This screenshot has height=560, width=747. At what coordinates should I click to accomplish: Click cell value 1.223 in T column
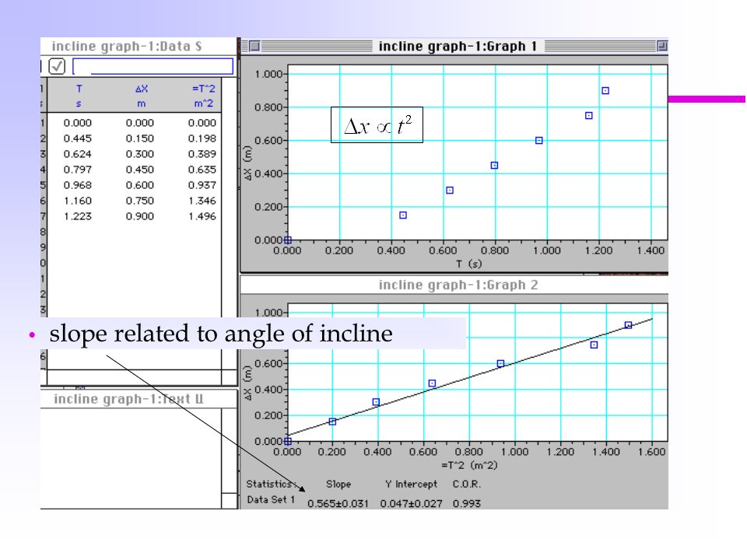(78, 216)
